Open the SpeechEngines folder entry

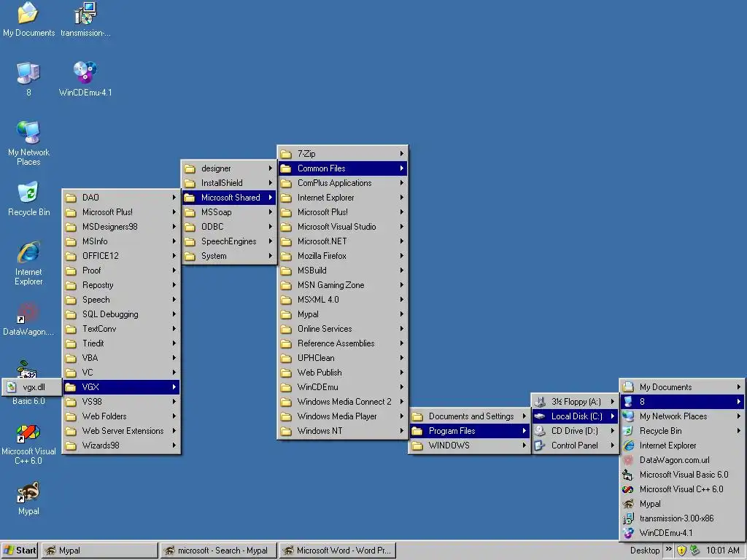228,241
